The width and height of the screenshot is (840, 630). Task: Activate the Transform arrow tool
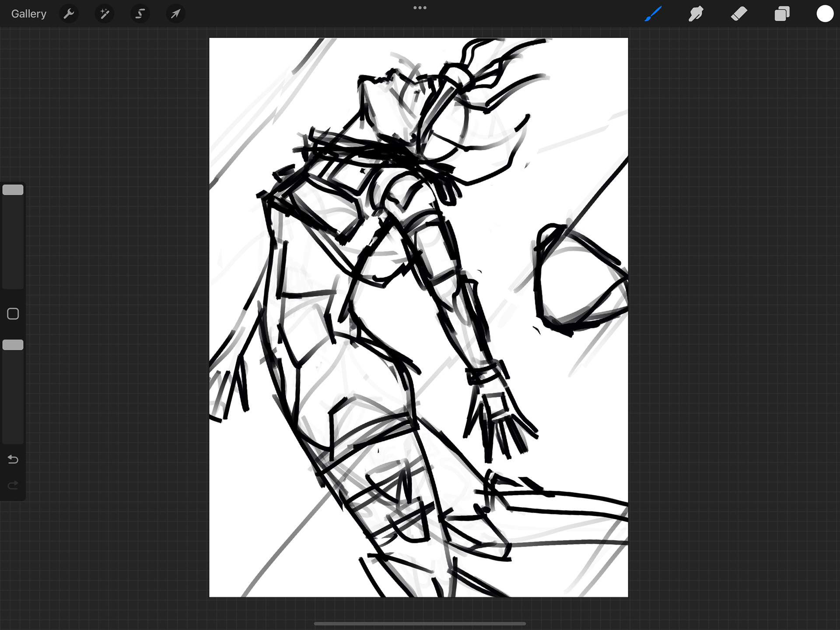point(175,14)
